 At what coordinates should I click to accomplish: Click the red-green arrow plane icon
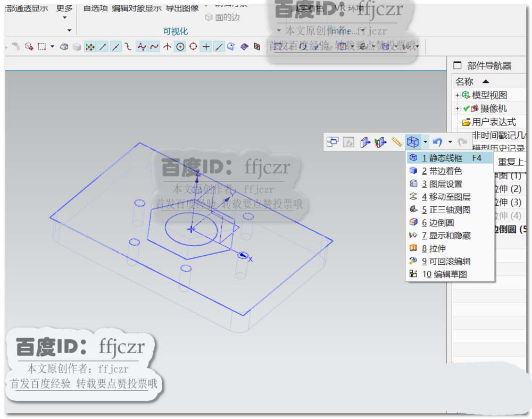pyautogui.click(x=380, y=142)
